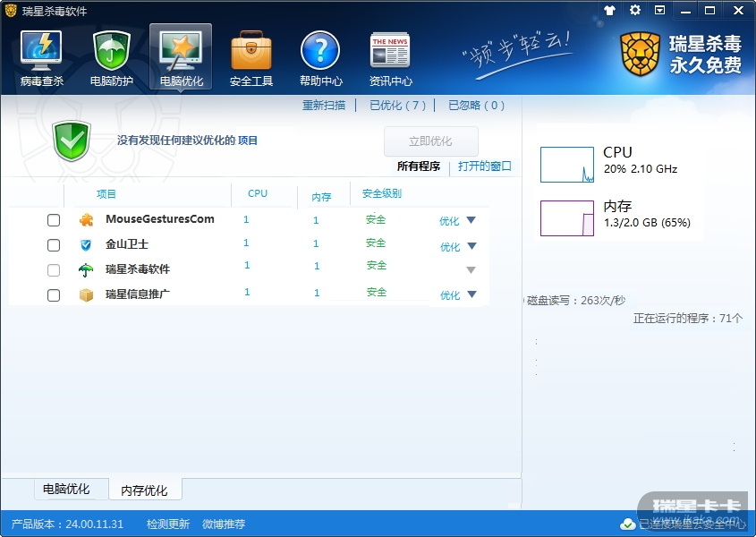
Task: Open the 电脑防护 umbrella shield icon
Action: coord(111,51)
